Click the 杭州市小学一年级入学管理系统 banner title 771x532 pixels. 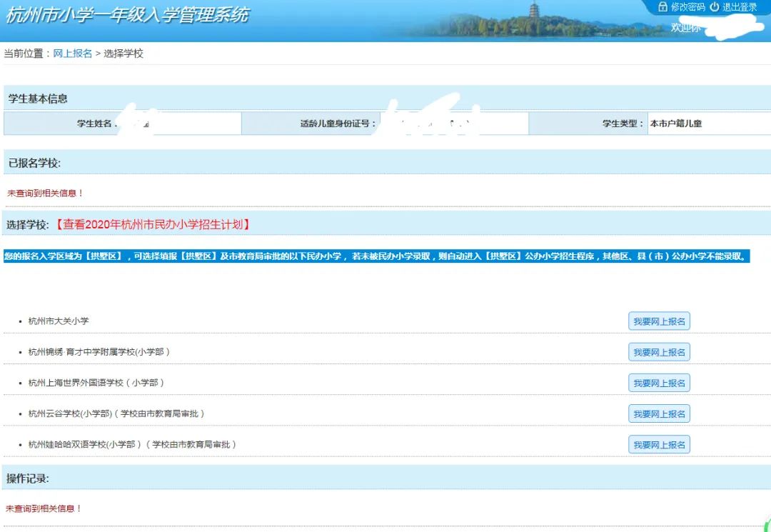[127, 15]
